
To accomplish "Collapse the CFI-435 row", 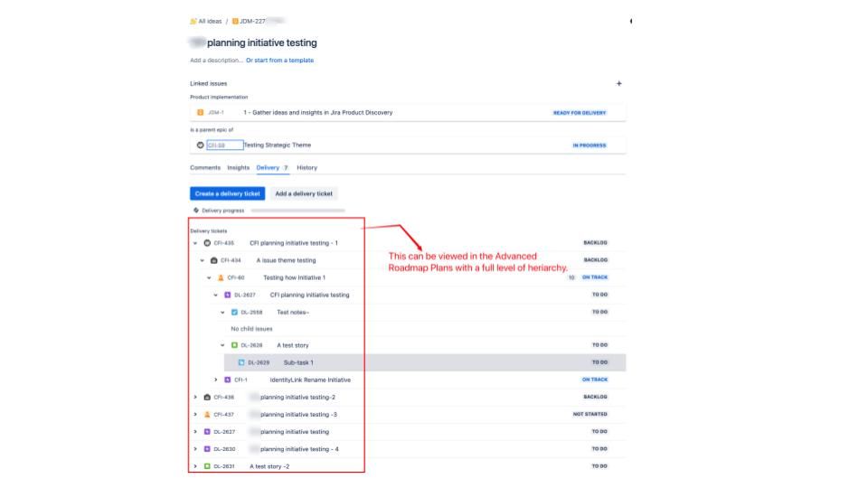I will point(195,243).
